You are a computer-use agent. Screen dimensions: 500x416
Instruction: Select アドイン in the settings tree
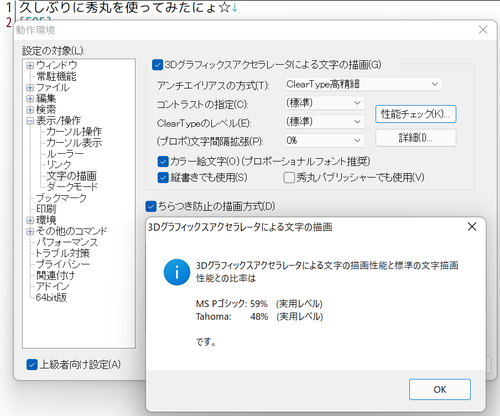pos(52,286)
